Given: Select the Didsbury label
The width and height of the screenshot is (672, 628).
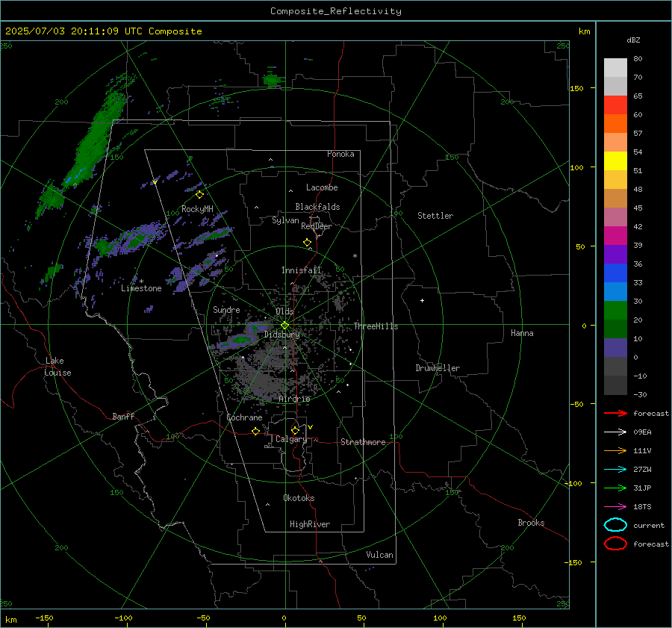Looking at the screenshot, I should (281, 335).
